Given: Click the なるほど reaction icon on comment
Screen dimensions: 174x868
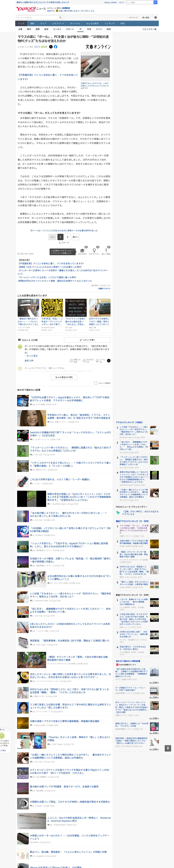Looking at the screenshot, I should point(85,361).
